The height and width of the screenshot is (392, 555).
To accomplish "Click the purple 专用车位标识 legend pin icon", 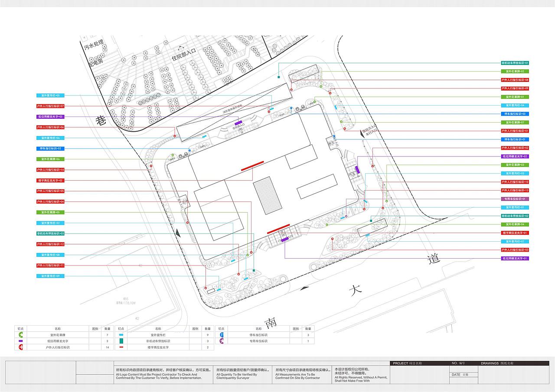I will [222, 341].
